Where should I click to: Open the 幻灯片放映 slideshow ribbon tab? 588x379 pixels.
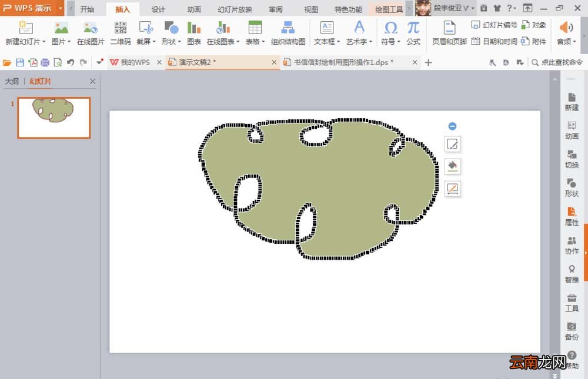point(235,9)
